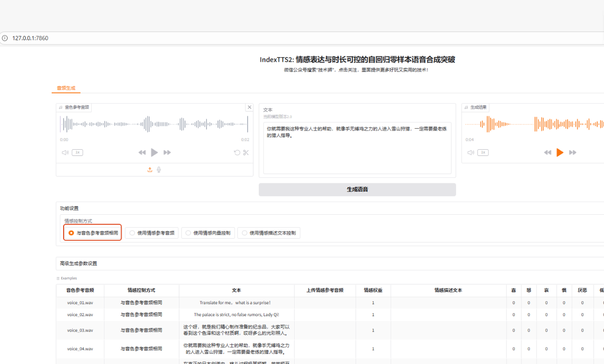Click the IndexTTS2 page title heading

click(x=357, y=60)
